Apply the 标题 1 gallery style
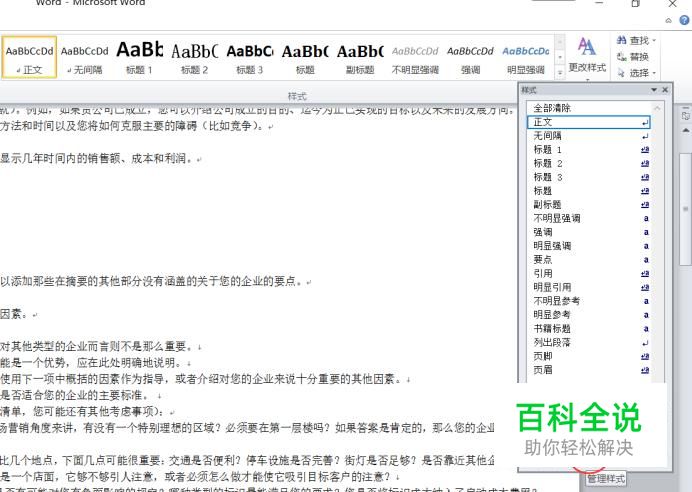Screen dimensions: 692x492 pyautogui.click(x=139, y=58)
